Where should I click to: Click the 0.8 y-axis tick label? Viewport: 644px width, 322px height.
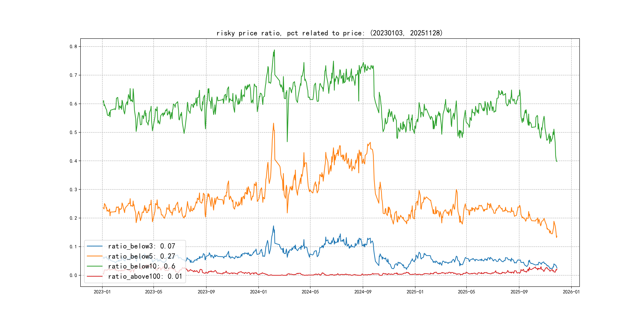pyautogui.click(x=73, y=47)
